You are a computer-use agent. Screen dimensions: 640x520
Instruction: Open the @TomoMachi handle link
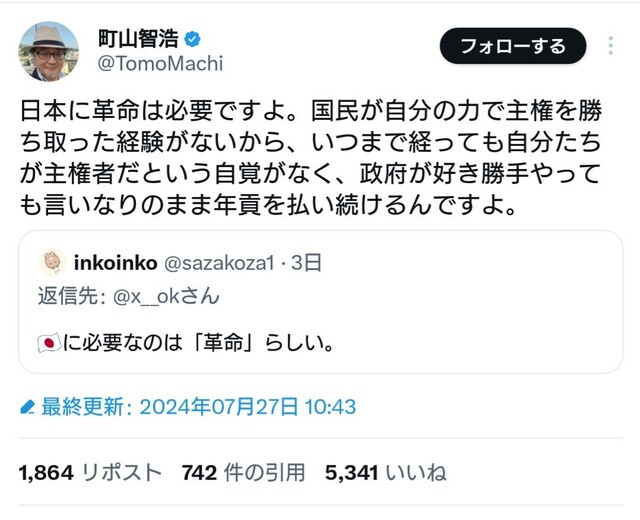[x=160, y=64]
